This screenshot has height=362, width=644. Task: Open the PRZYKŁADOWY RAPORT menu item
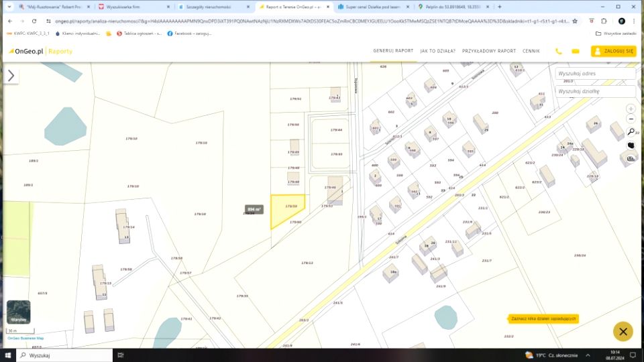click(489, 51)
